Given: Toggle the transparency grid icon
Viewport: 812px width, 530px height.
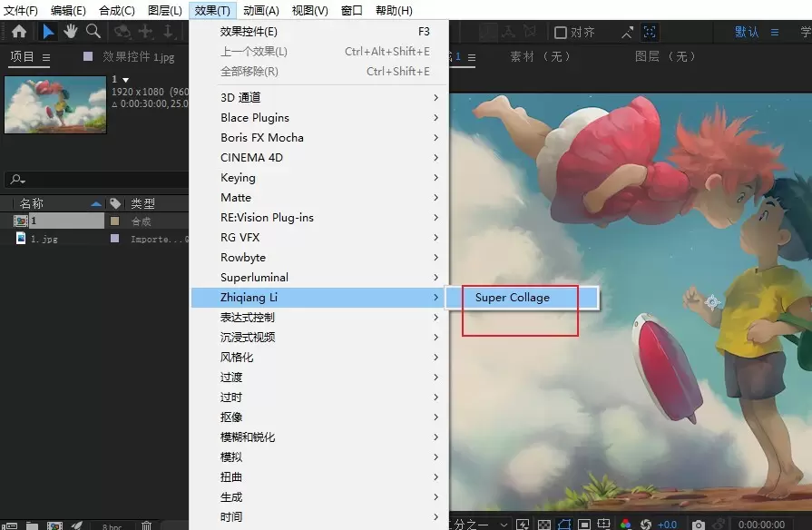Looking at the screenshot, I should click(544, 525).
